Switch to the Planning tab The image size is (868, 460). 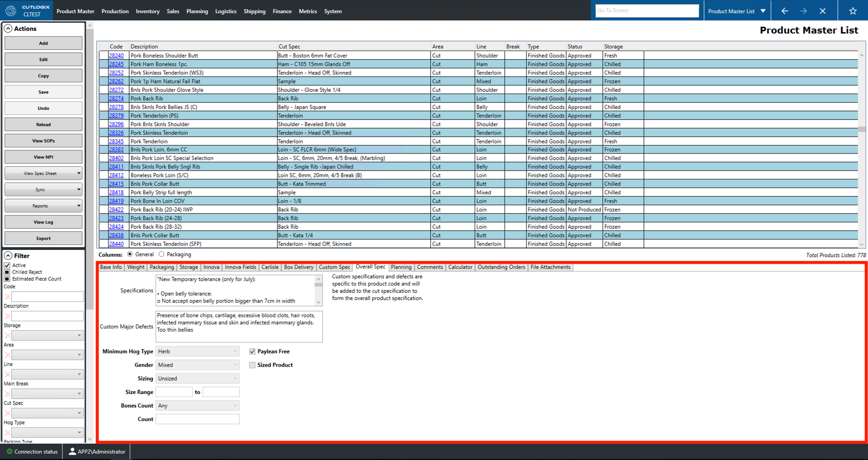point(401,267)
